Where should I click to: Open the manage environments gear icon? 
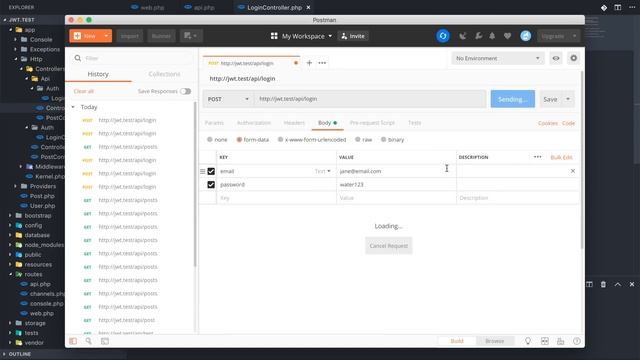pos(573,58)
